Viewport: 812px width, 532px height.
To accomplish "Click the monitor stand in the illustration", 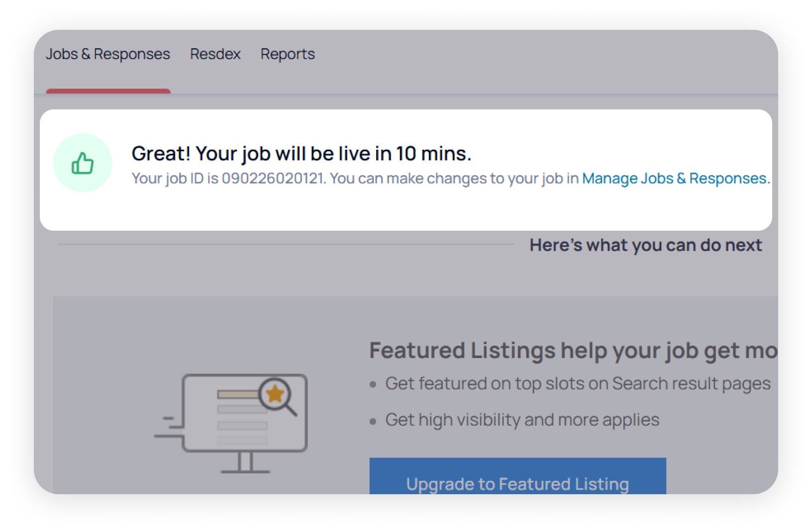I will 245,463.
